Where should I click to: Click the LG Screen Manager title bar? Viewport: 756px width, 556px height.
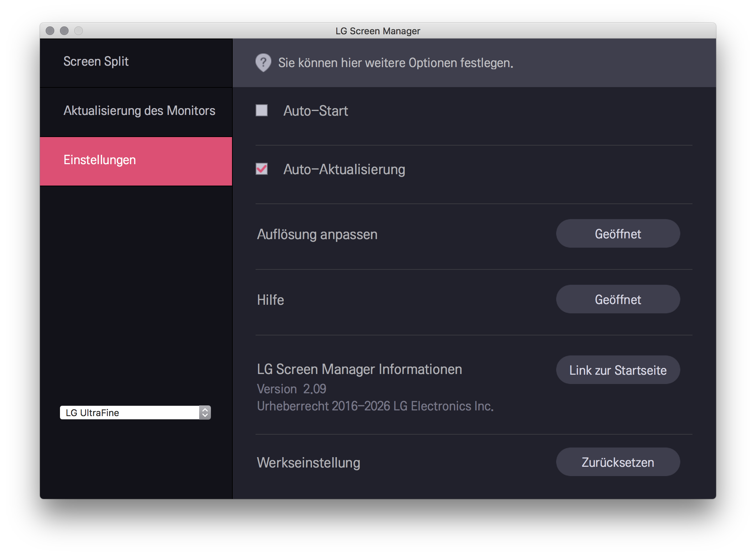378,31
